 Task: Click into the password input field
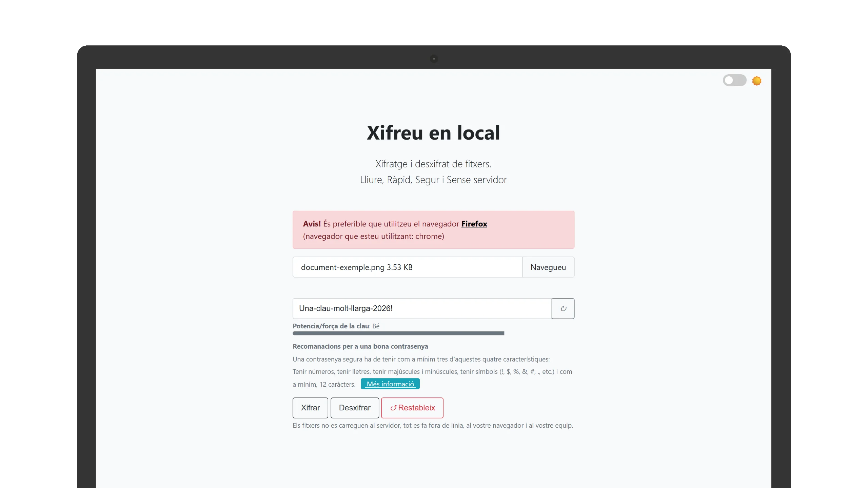coord(422,308)
